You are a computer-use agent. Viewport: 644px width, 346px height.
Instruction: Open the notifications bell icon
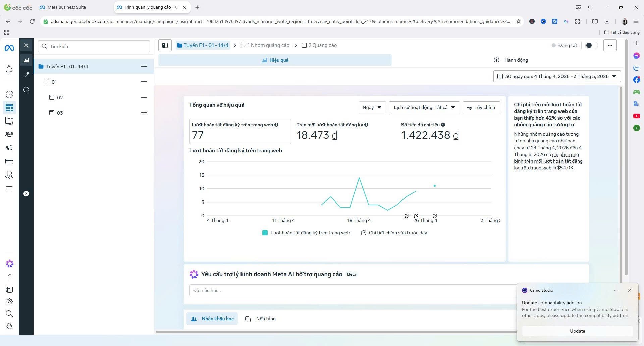[x=9, y=69]
